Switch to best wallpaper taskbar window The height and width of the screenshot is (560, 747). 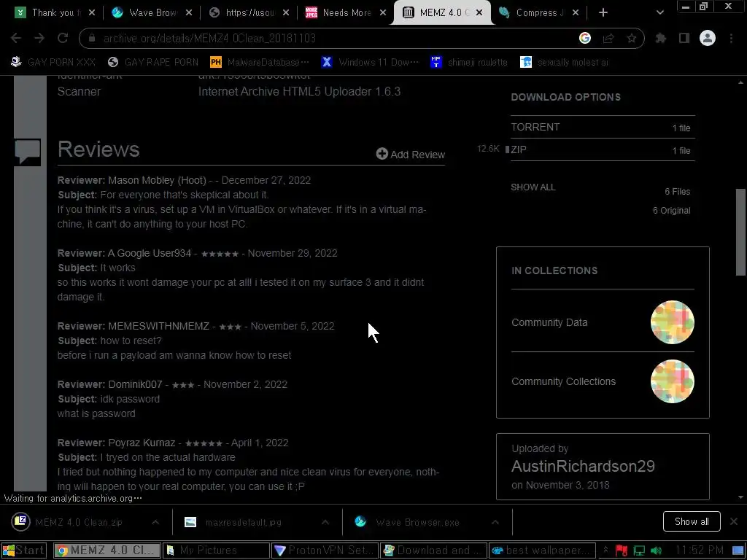coord(543,551)
